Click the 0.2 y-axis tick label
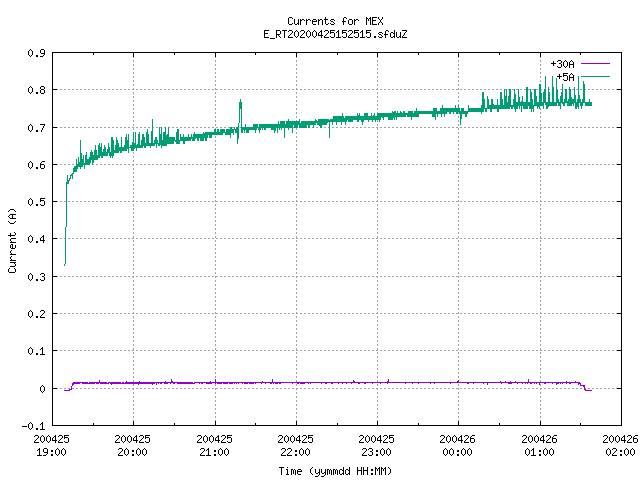 (36, 314)
